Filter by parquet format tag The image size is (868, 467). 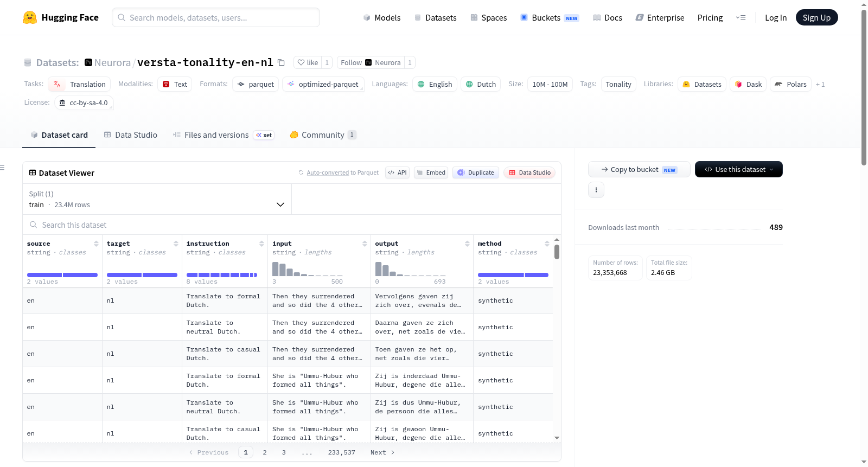tap(256, 84)
